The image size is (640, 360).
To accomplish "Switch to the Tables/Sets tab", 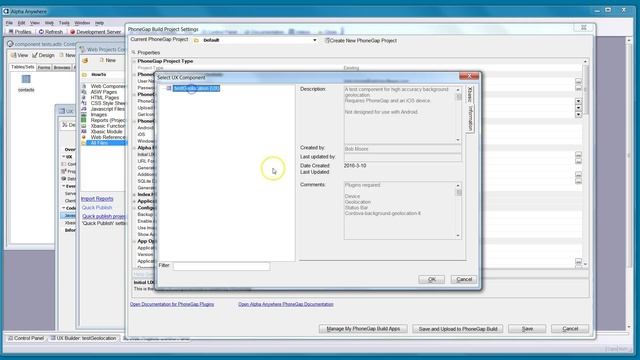I will point(23,67).
